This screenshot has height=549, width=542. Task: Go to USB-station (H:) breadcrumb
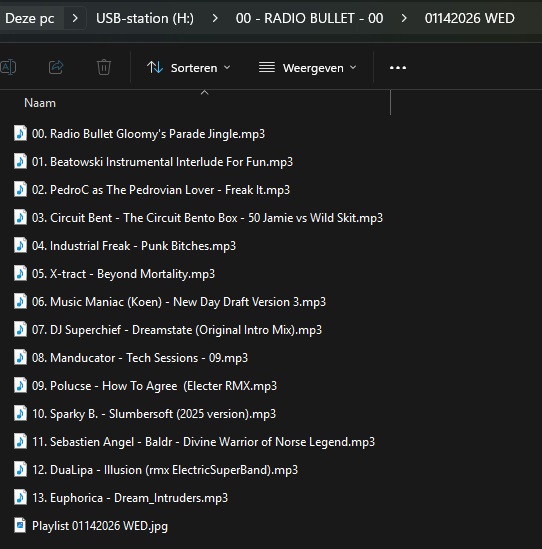(145, 18)
